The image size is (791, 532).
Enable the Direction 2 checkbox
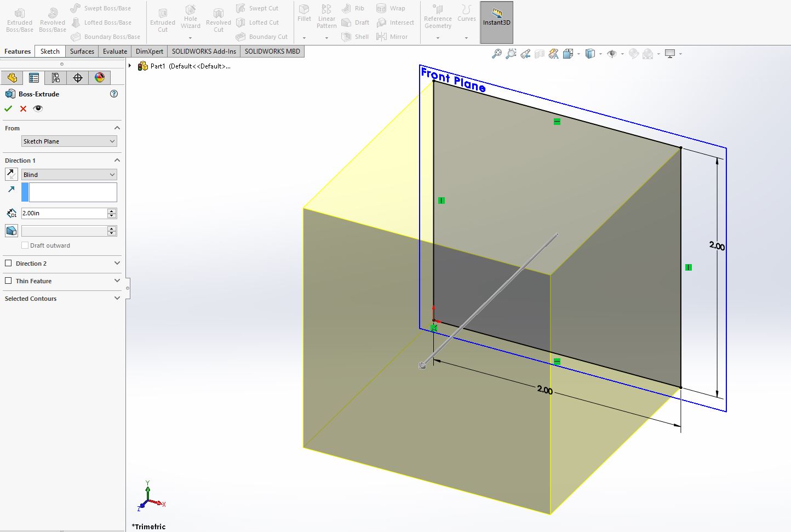pos(8,264)
